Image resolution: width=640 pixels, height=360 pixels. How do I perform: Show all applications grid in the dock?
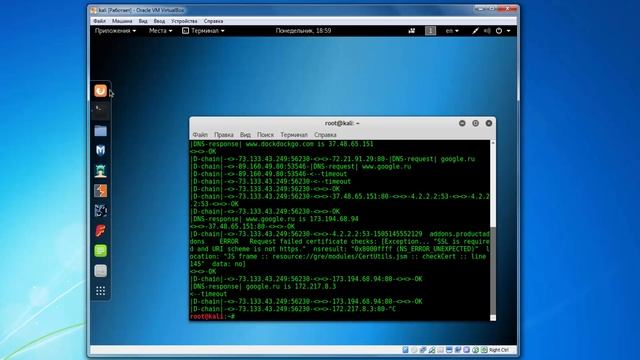[100, 291]
